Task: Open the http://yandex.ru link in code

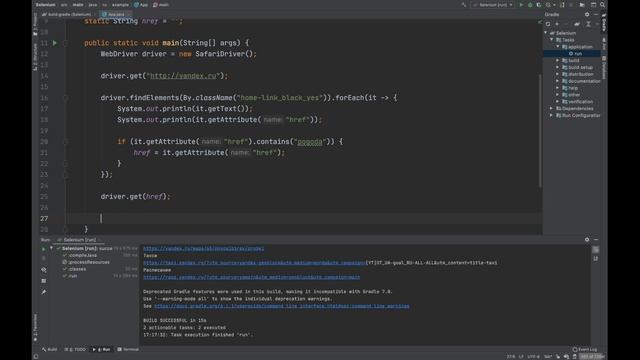Action: click(183, 76)
